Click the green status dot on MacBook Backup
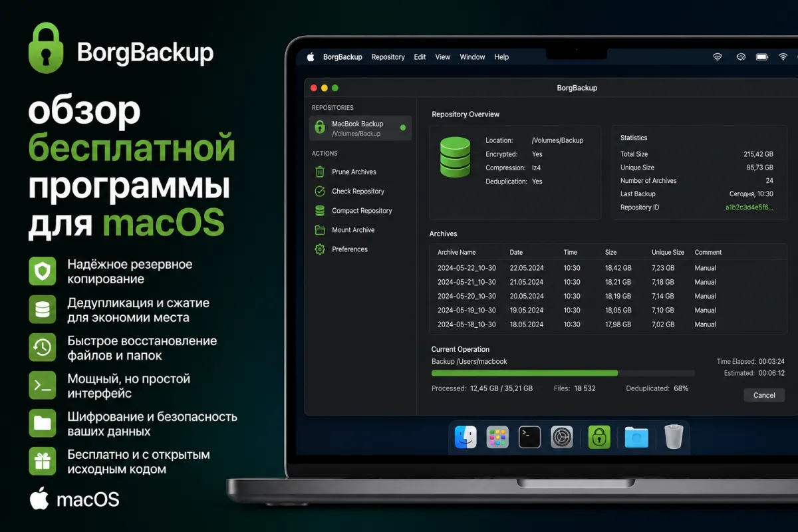Screen dimensions: 798x532 (403, 128)
